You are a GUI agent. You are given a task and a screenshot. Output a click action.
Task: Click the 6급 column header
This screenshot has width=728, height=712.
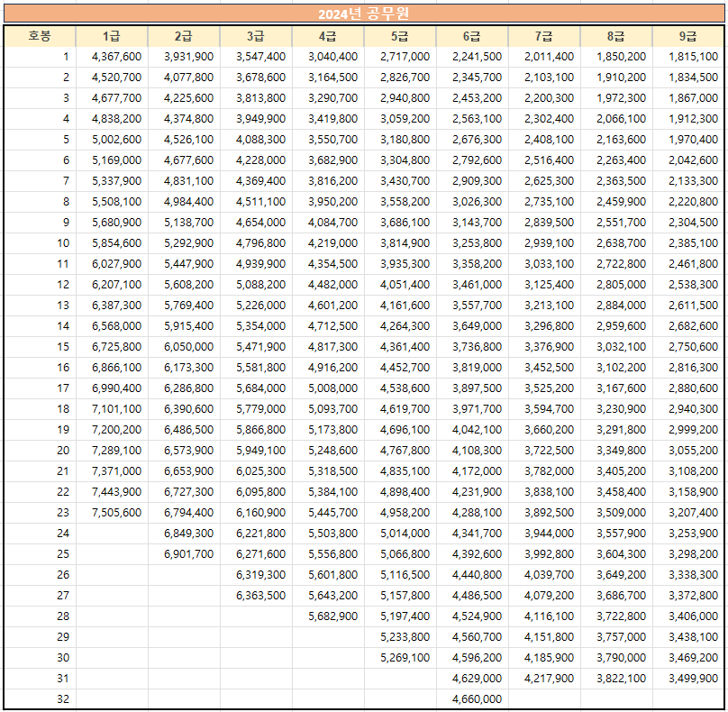point(472,36)
